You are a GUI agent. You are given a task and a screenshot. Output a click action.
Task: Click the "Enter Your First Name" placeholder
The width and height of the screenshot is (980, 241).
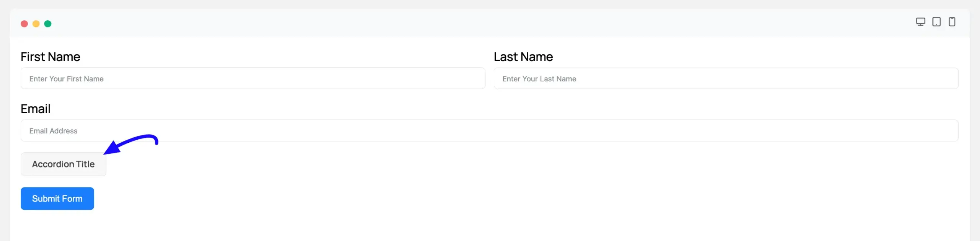66,79
